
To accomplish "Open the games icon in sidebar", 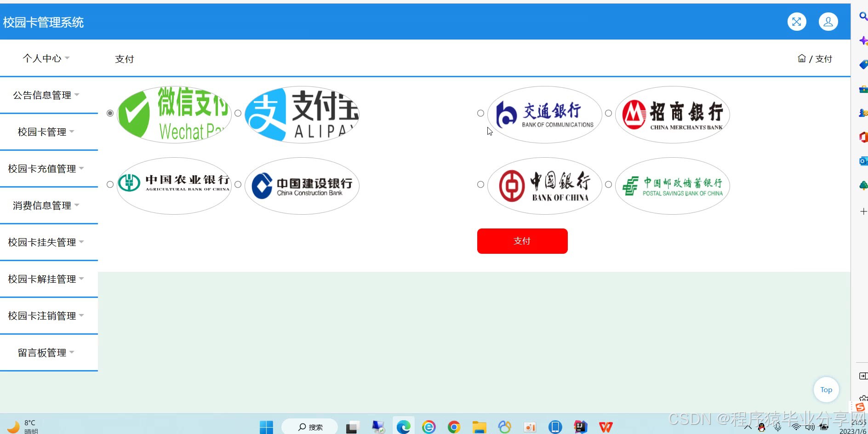I will click(x=863, y=113).
